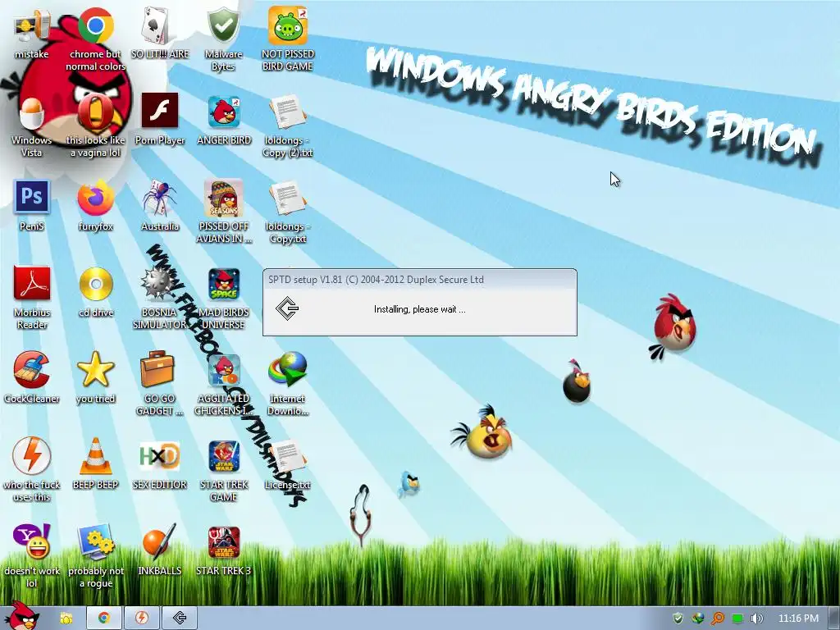Switch to SPTD setup taskbar button
The image size is (840, 630).
180,618
